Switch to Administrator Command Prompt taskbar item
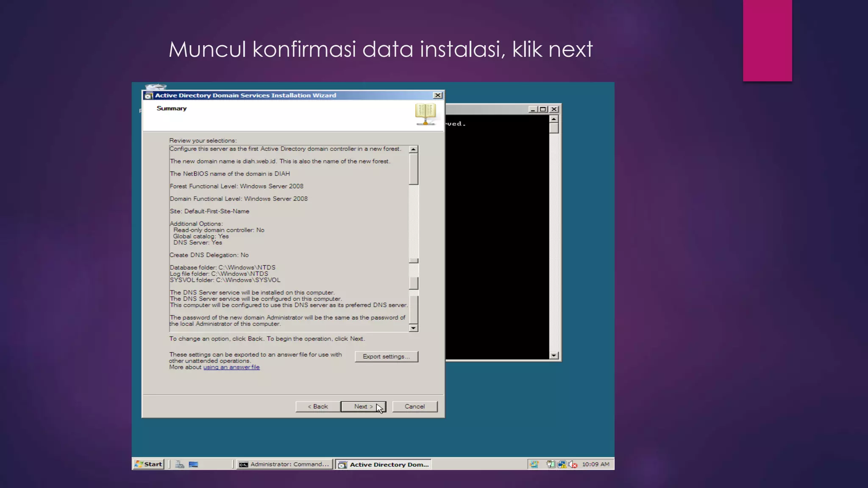Viewport: 868px width, 488px height. [x=284, y=464]
